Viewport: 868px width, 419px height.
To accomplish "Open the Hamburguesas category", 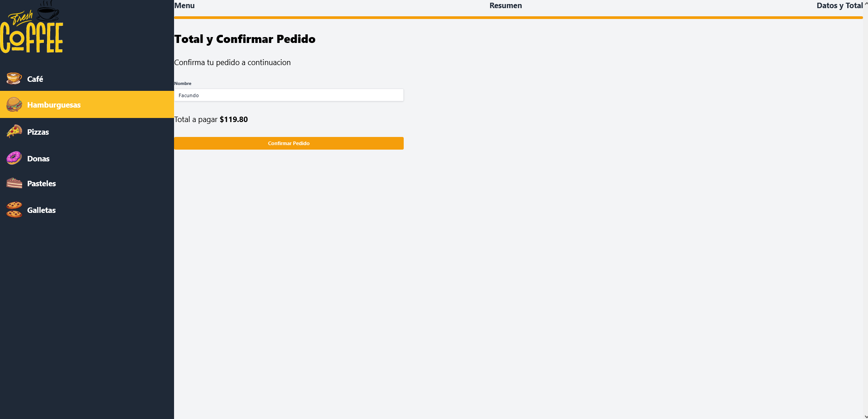I will (53, 104).
